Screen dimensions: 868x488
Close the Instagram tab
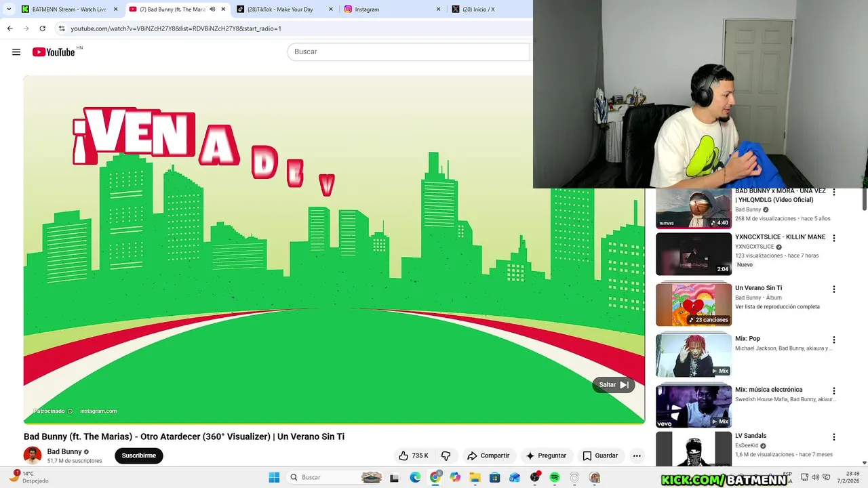tap(438, 9)
